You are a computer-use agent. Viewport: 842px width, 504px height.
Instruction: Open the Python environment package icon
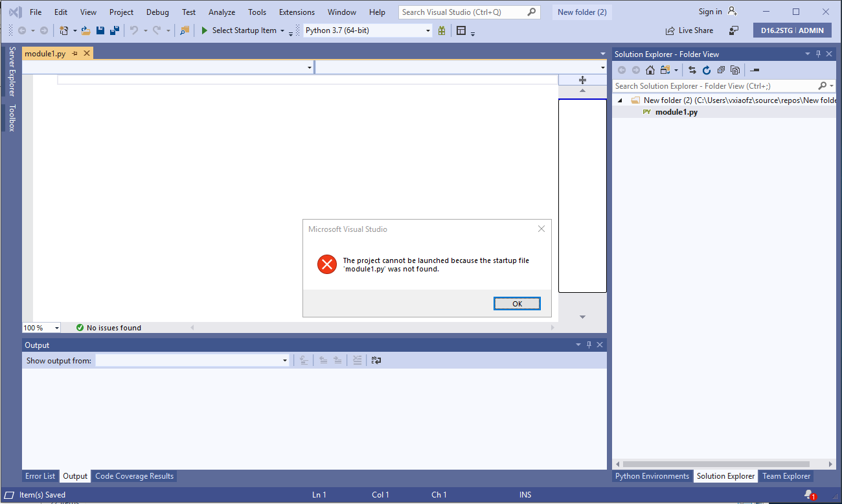pyautogui.click(x=442, y=30)
